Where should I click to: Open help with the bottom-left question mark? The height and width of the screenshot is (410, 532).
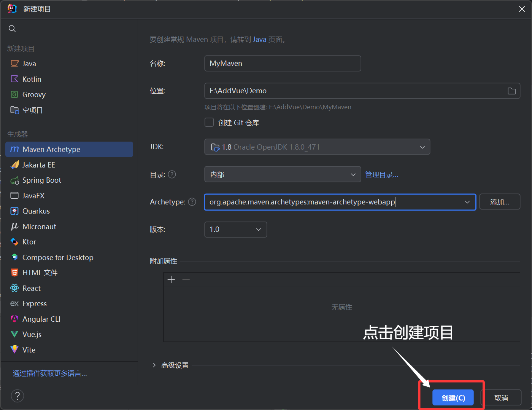17,396
